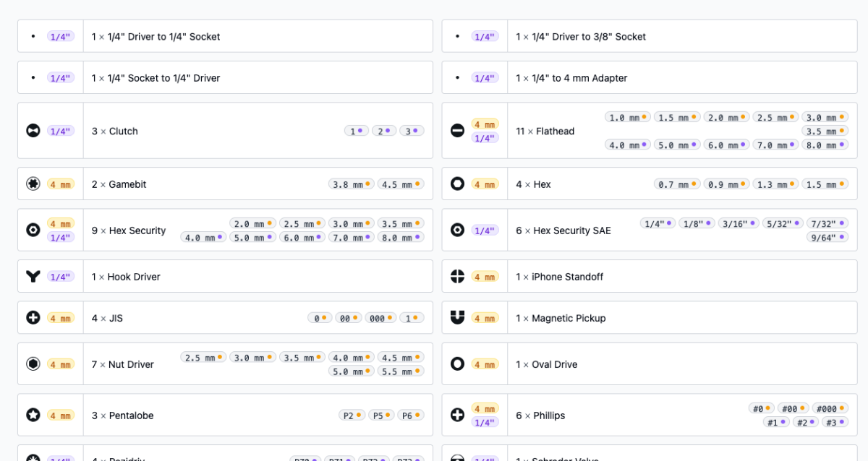Screen dimensions: 868x461
Task: Click the Flathead bit icon
Action: 457,131
